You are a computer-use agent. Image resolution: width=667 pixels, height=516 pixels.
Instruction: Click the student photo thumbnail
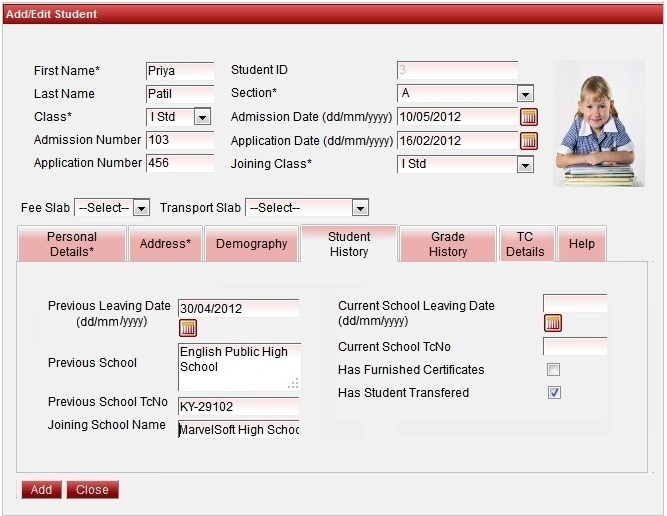pyautogui.click(x=598, y=124)
